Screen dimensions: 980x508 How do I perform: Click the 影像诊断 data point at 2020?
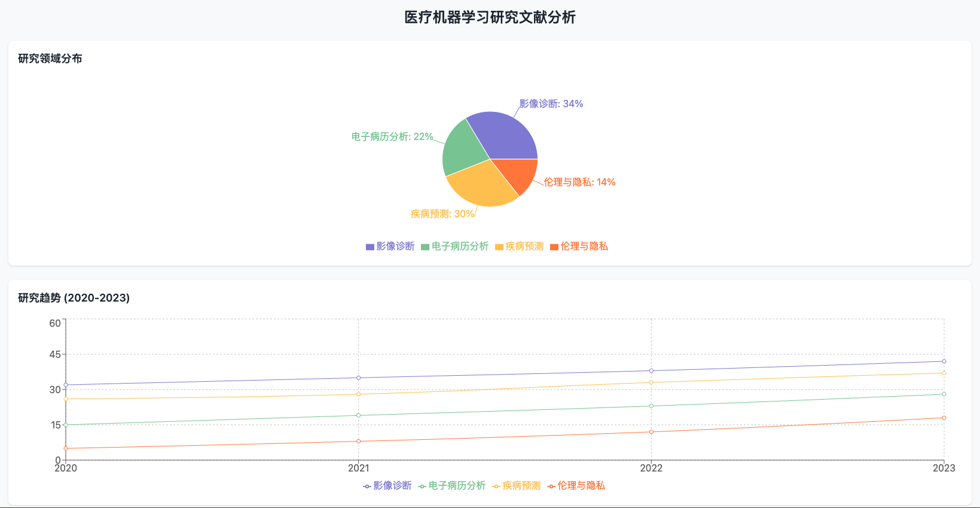(x=66, y=385)
